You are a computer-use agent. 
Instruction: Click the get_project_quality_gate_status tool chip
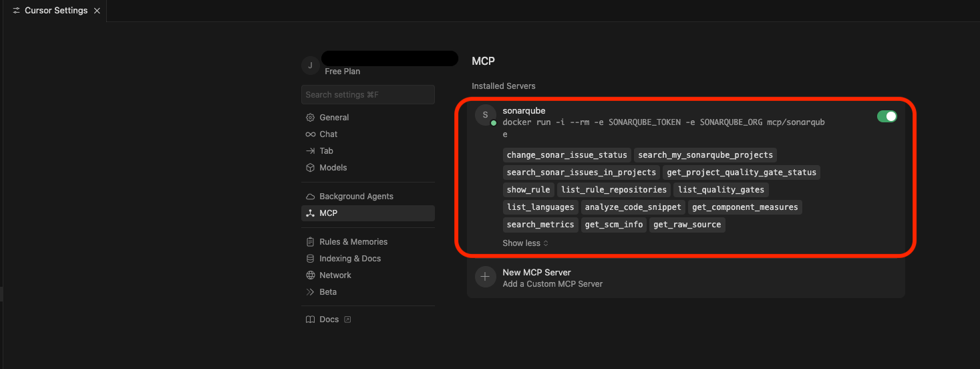coord(742,172)
